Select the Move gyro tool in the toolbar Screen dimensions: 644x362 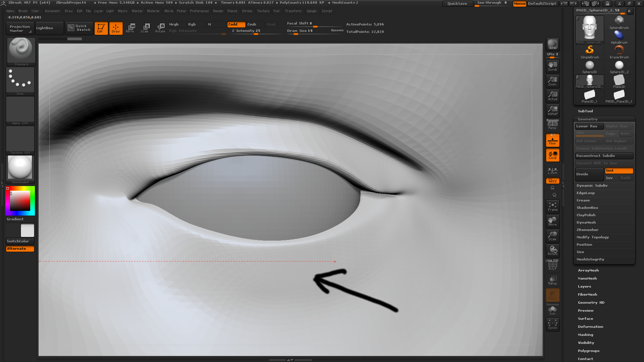(130, 28)
